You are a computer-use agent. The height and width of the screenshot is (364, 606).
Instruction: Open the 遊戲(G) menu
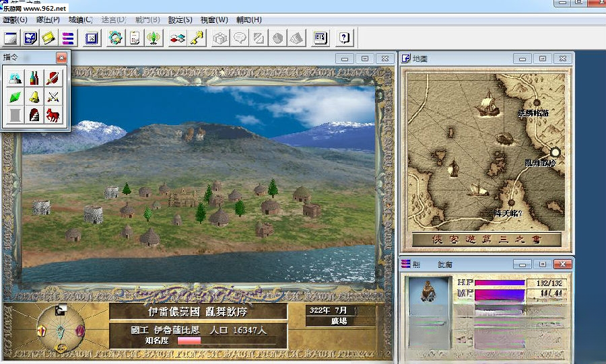[x=15, y=20]
